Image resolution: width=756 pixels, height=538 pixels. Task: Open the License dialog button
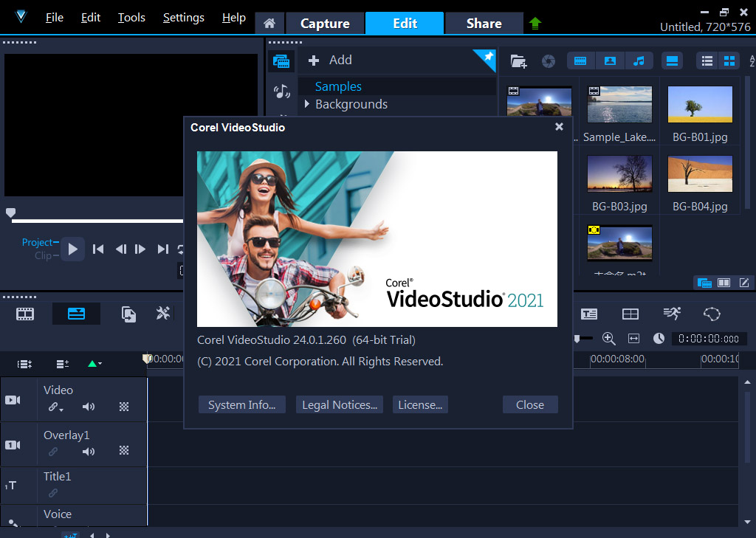click(x=420, y=404)
